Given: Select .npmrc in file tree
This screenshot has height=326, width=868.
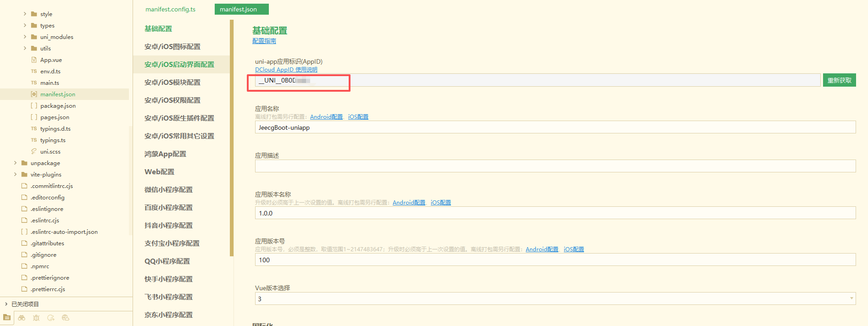Looking at the screenshot, I should coord(40,266).
